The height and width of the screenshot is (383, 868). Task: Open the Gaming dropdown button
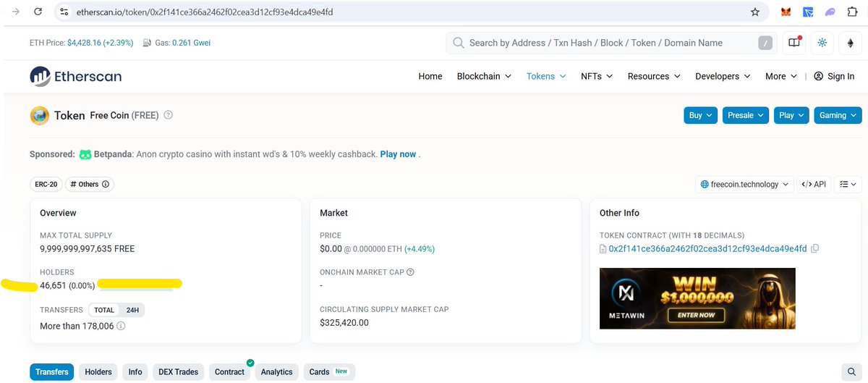(838, 115)
